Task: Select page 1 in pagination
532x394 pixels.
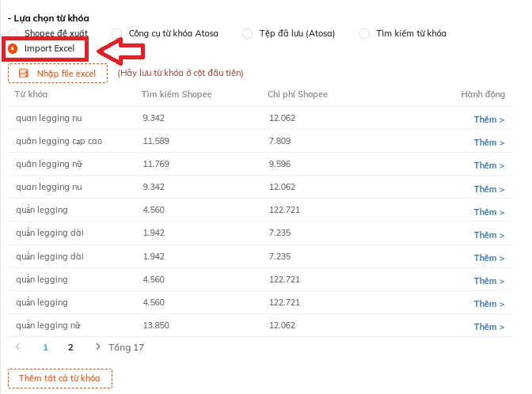Action: tap(46, 347)
